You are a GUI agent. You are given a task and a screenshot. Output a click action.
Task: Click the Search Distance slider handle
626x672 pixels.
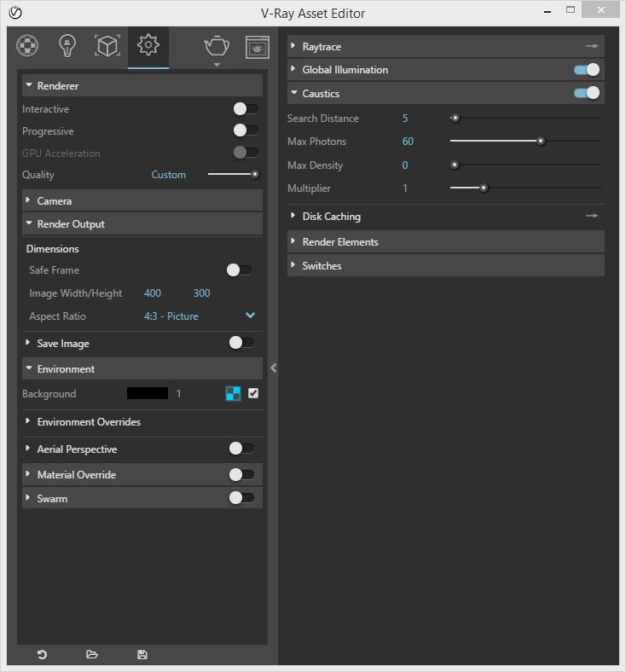point(455,118)
